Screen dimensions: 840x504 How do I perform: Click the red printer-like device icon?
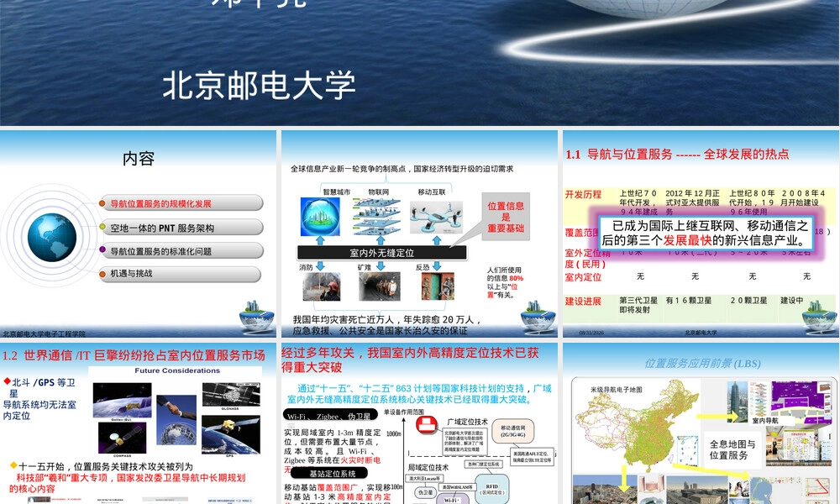(427, 426)
